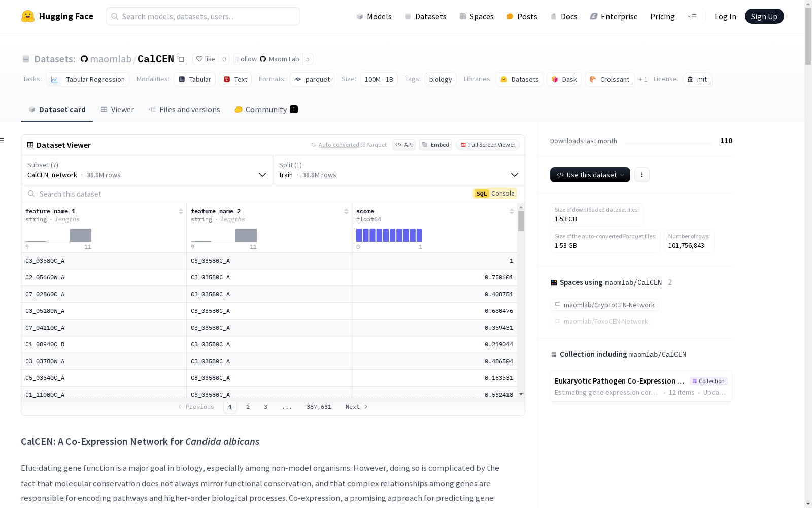Open the Community tab

pyautogui.click(x=266, y=109)
